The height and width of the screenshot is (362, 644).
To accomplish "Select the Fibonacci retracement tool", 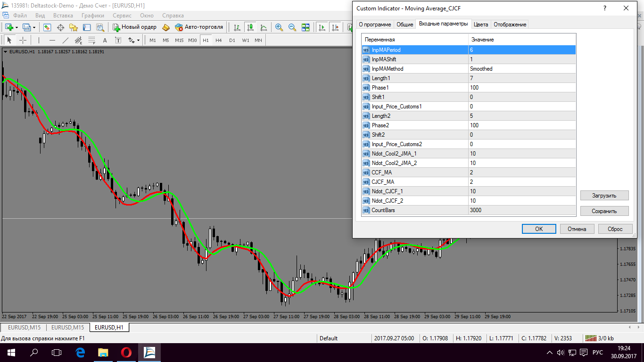I will pos(91,40).
